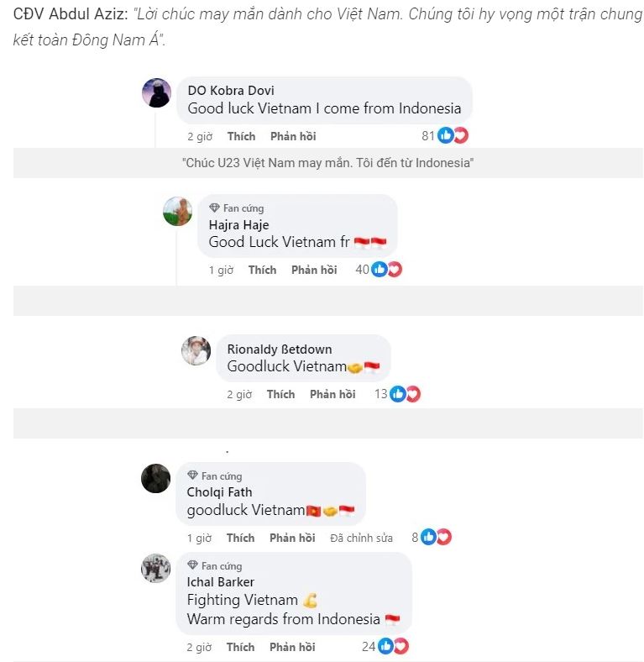Open Hajra Haje's avatar picture
This screenshot has width=644, height=662.
pos(178,211)
